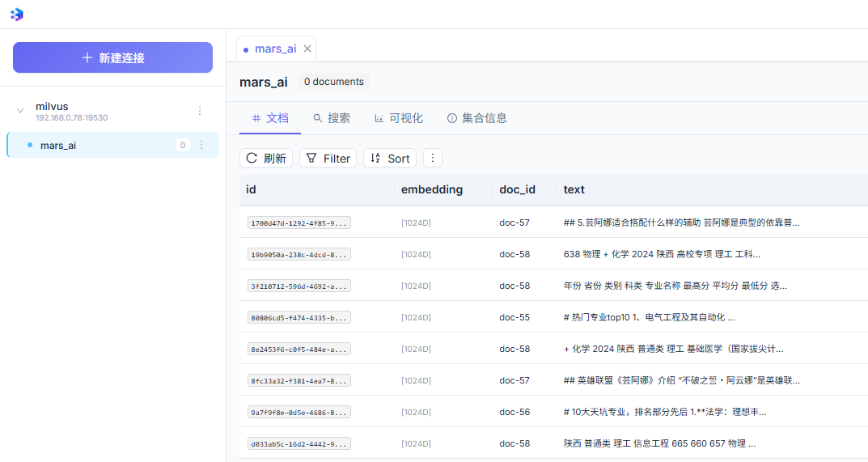Click id cell 9a7f9f8e-0d5e-4686-8...
Screen dimensions: 868x462
(299, 412)
